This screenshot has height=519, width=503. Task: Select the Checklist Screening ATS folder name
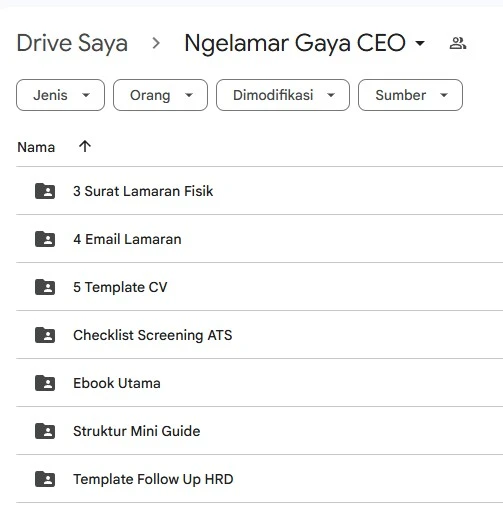pyautogui.click(x=153, y=335)
